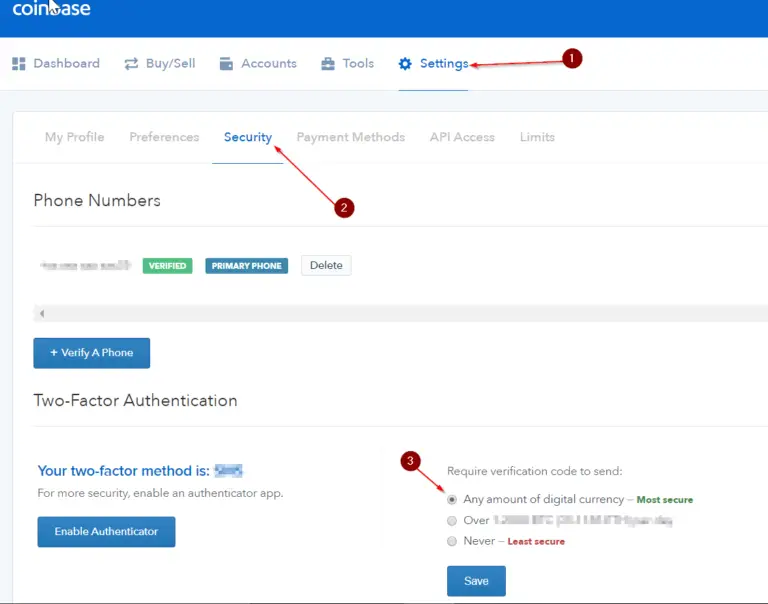Click the Coinbase logo
Screen dimensions: 768x604
pos(51,8)
